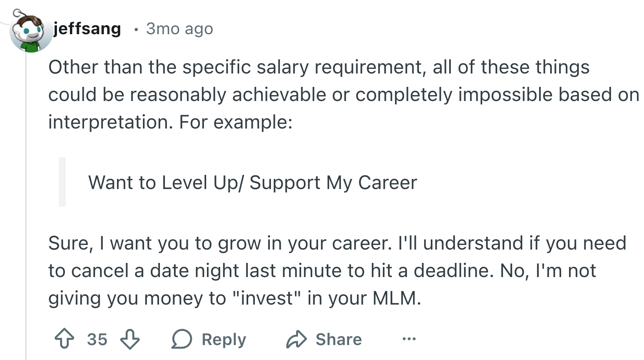Click the "3mo ago" timestamp permalink
644x360 pixels.
click(x=179, y=29)
